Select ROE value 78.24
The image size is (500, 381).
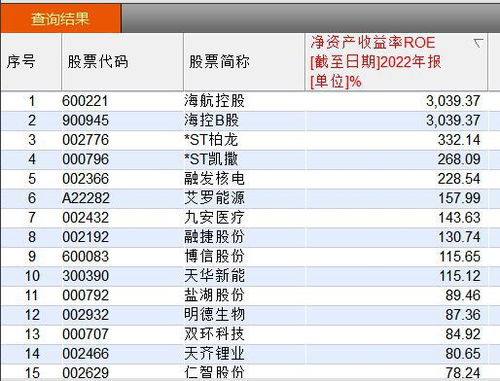pos(463,373)
